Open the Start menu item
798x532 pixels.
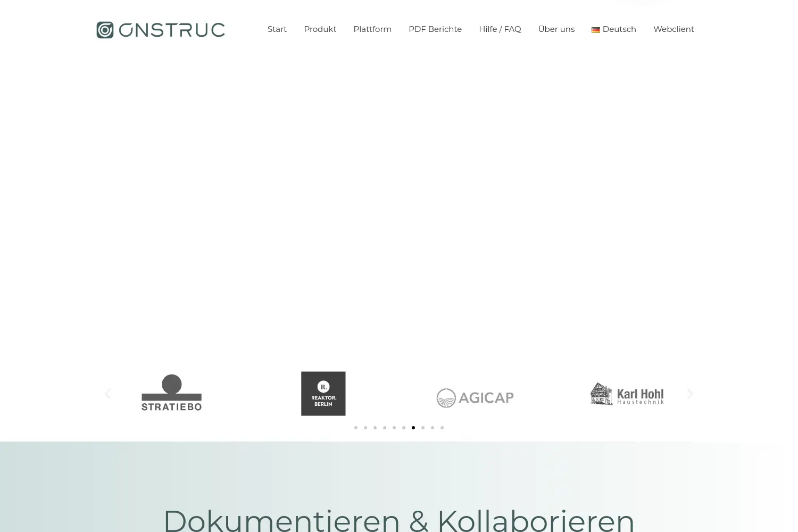[277, 29]
